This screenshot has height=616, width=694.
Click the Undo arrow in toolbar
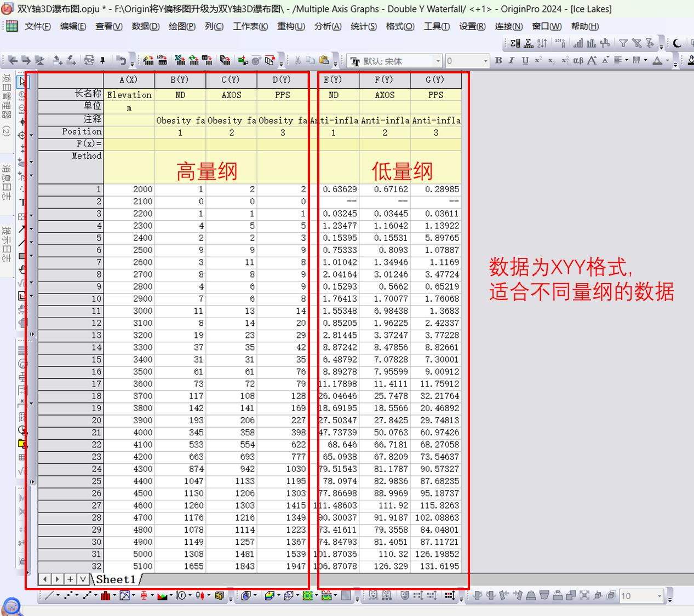click(121, 60)
